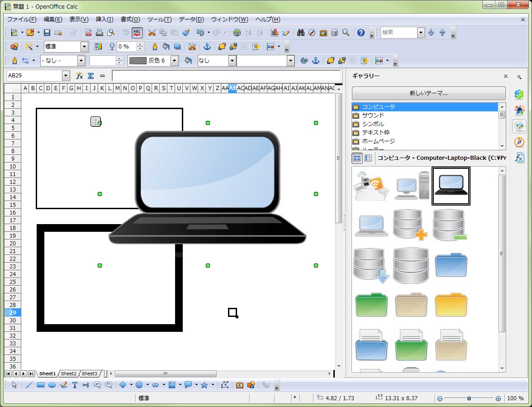
Task: Expand the search field 検索 dropdown
Action: 421,33
